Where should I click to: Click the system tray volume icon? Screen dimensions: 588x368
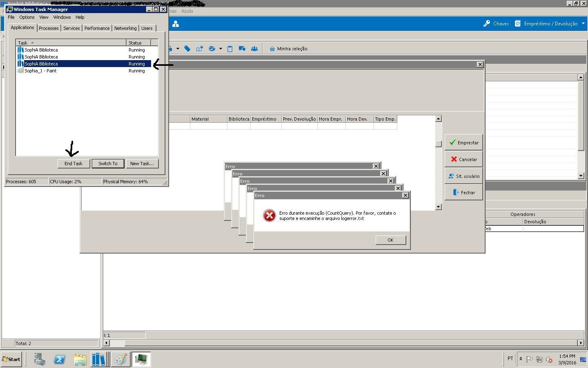pos(549,359)
